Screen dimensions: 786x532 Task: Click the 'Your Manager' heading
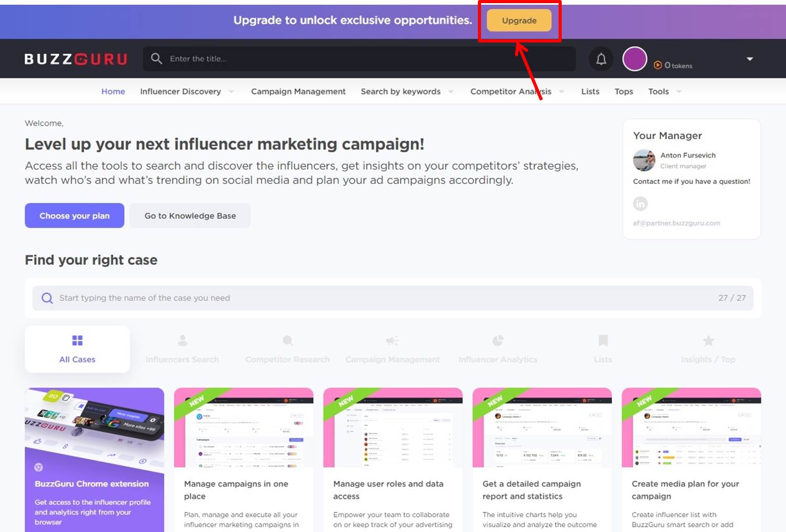668,136
